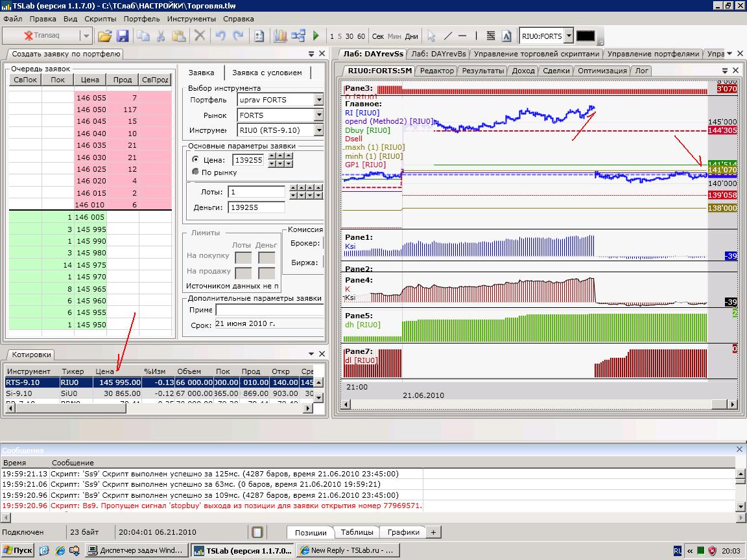Screen dimensions: 747x560
Task: Select the arrow pointer cursor tool
Action: [x=432, y=36]
